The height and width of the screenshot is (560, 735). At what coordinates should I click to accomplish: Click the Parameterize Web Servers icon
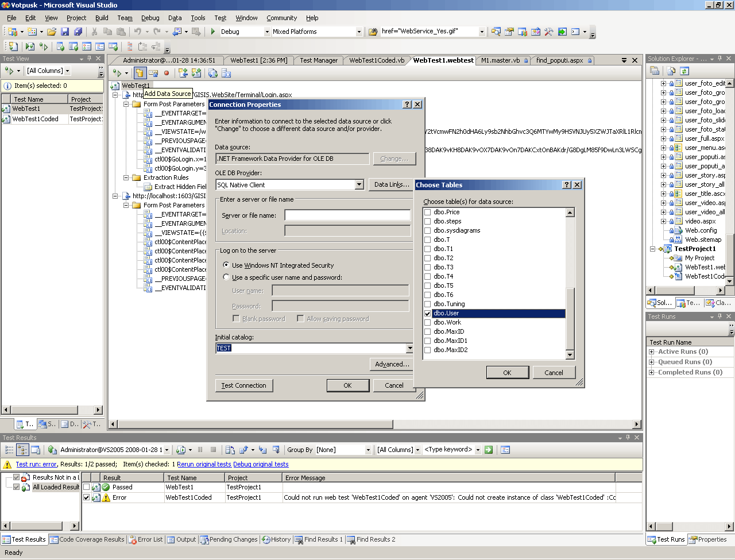point(226,73)
